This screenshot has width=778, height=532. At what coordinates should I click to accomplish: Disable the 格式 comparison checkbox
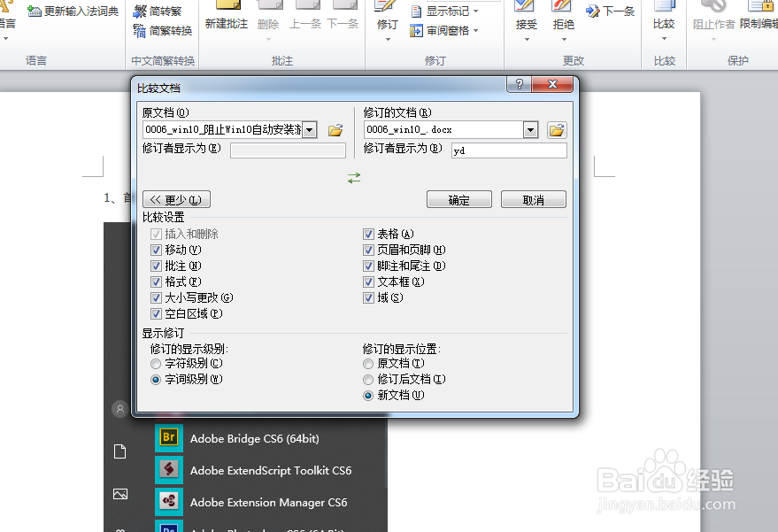pos(156,281)
